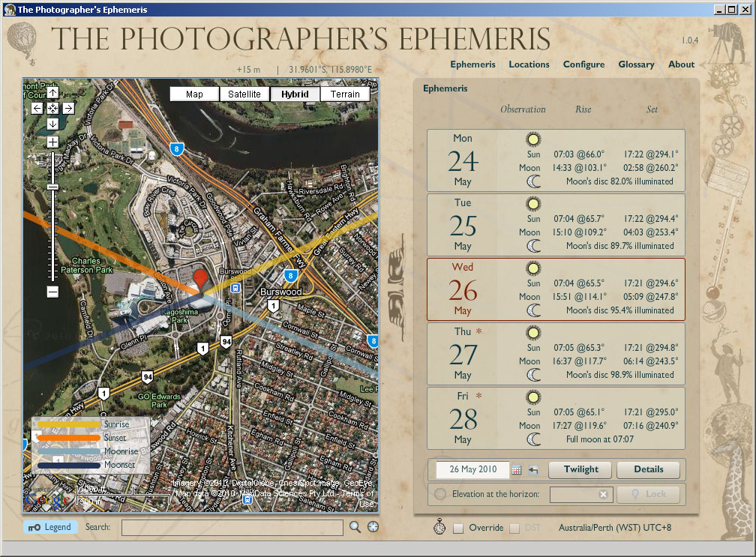Click the 26 May 2010 date field

tap(472, 469)
